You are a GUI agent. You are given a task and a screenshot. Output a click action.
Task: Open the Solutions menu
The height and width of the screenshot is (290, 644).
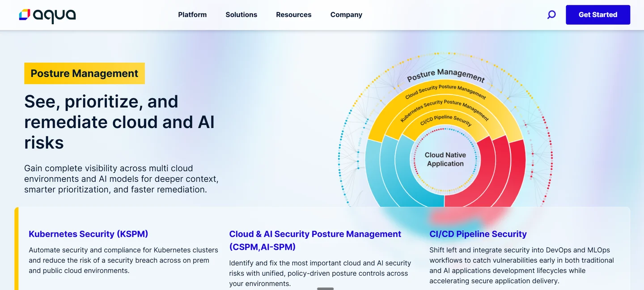[x=241, y=15]
